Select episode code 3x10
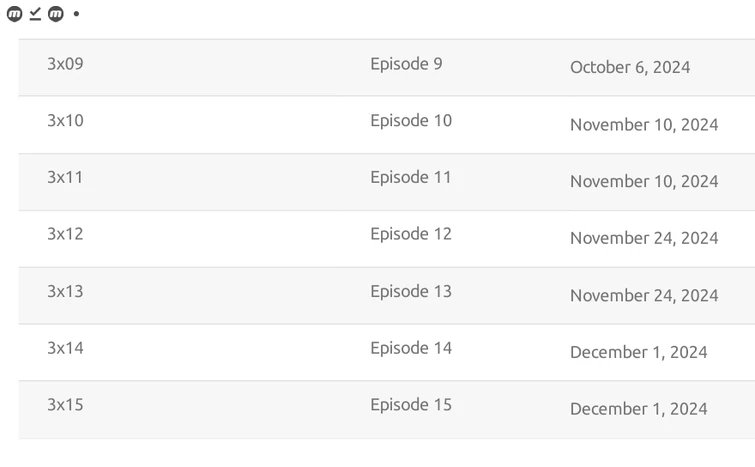 pos(65,121)
